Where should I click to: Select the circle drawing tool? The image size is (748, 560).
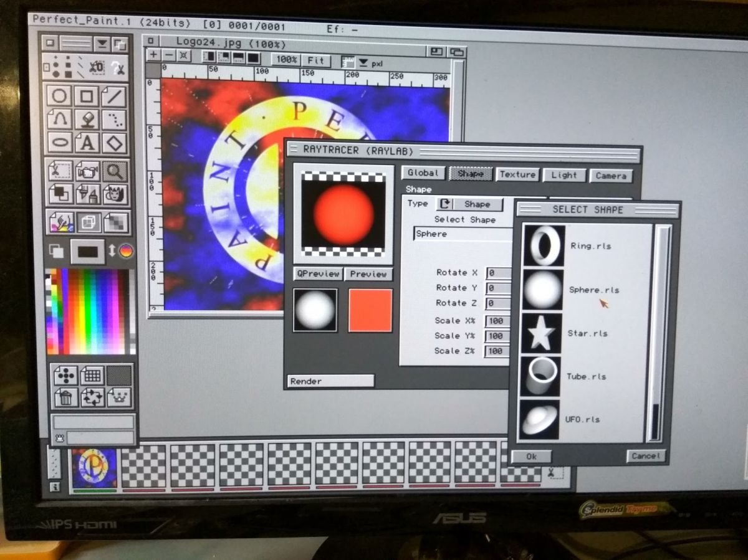pos(60,97)
